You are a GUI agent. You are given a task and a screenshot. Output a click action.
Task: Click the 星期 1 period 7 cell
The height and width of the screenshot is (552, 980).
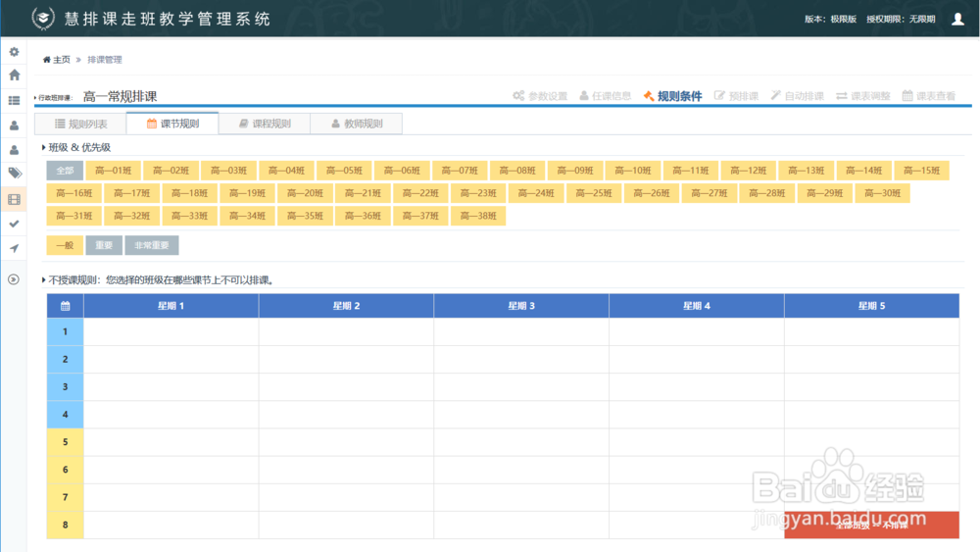[171, 497]
